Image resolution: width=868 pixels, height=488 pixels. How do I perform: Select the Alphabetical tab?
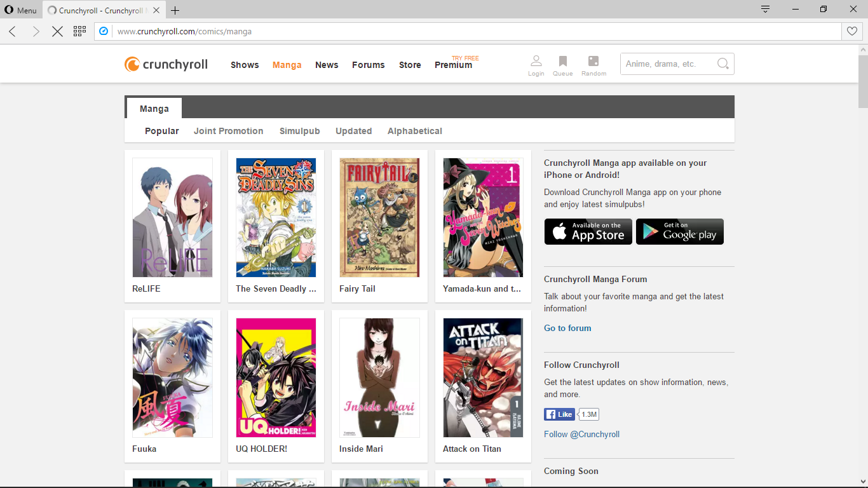[x=415, y=131]
